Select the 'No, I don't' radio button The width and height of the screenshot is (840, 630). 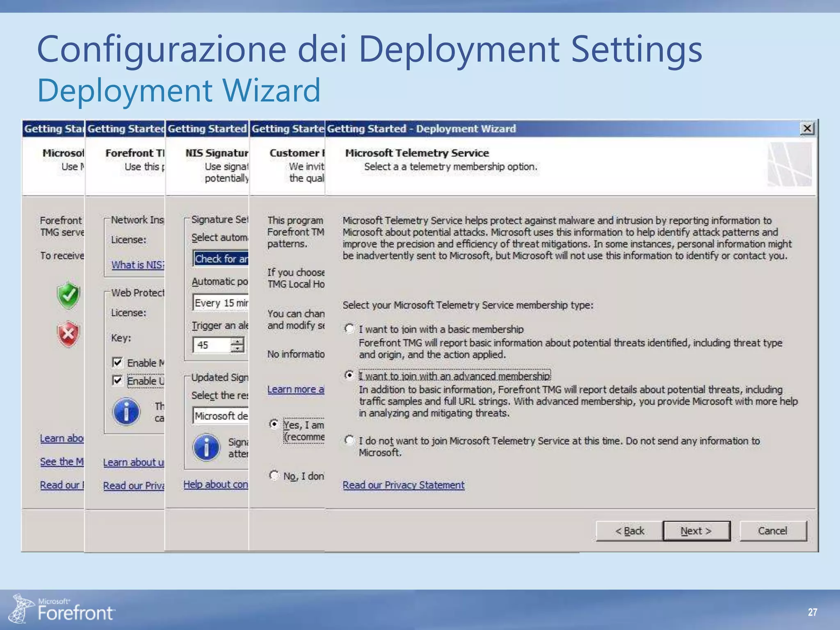(x=274, y=475)
